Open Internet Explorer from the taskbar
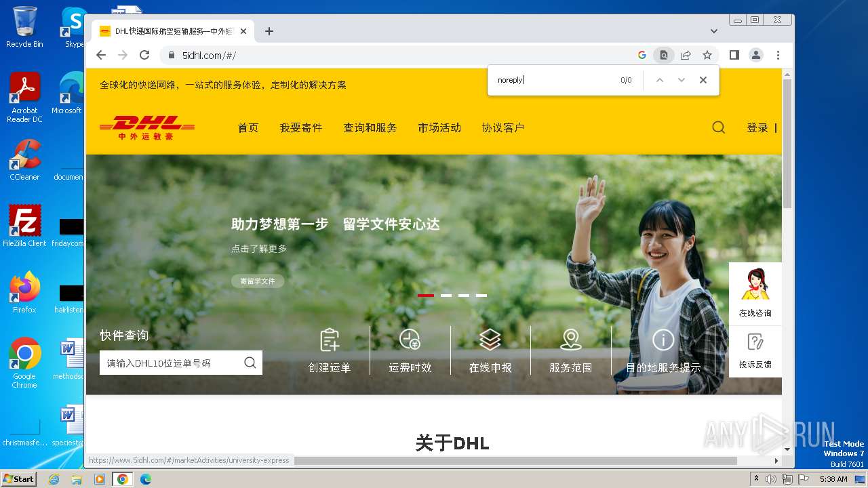This screenshot has height=488, width=868. (x=54, y=479)
